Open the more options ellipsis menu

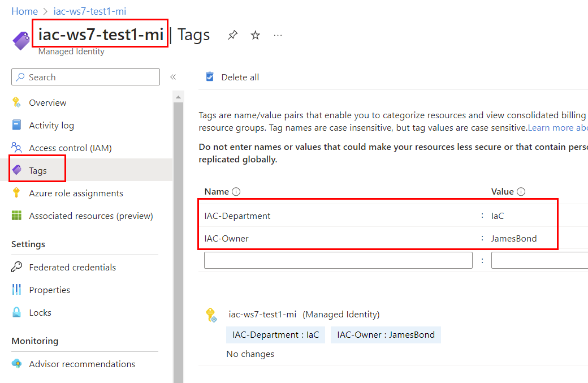pos(278,36)
